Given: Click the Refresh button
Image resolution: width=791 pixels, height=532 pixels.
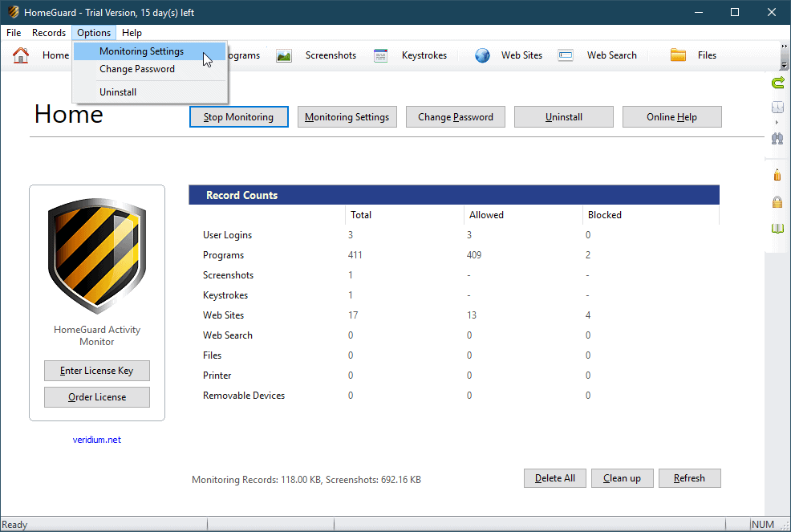Looking at the screenshot, I should coord(690,478).
